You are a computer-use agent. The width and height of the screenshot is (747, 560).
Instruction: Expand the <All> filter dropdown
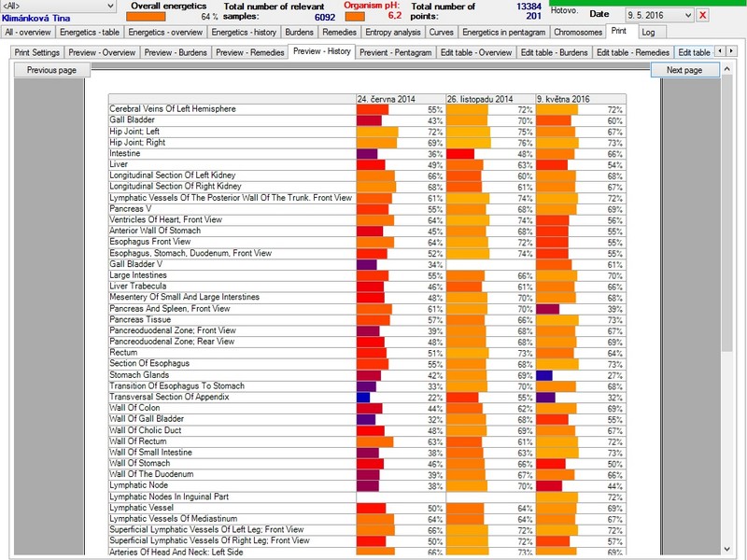point(109,6)
